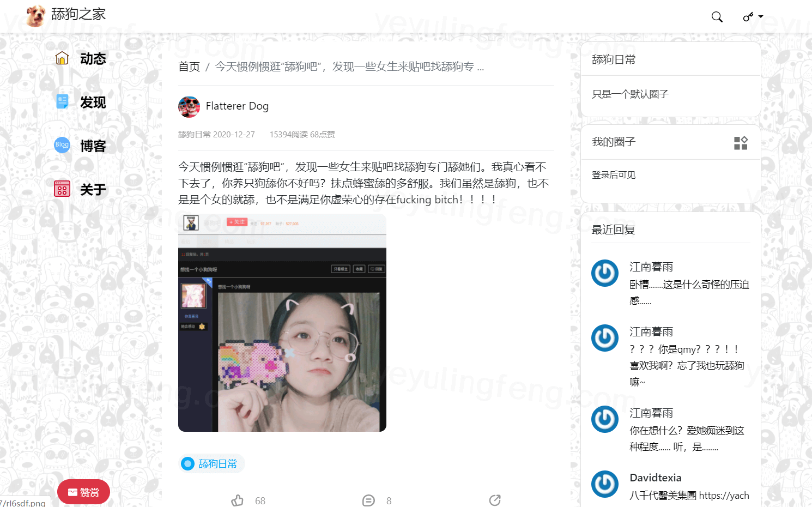Click the 我的圈子 grid widget icon
The width and height of the screenshot is (812, 507).
point(741,143)
